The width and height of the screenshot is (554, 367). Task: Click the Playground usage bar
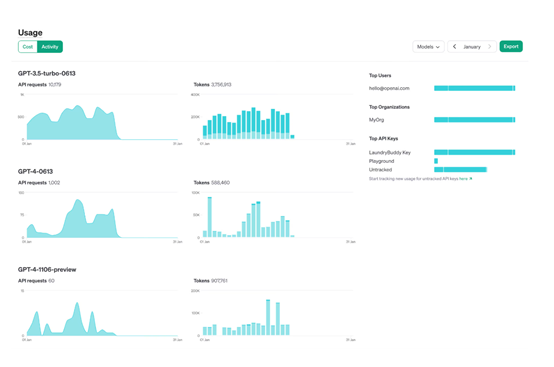point(436,161)
